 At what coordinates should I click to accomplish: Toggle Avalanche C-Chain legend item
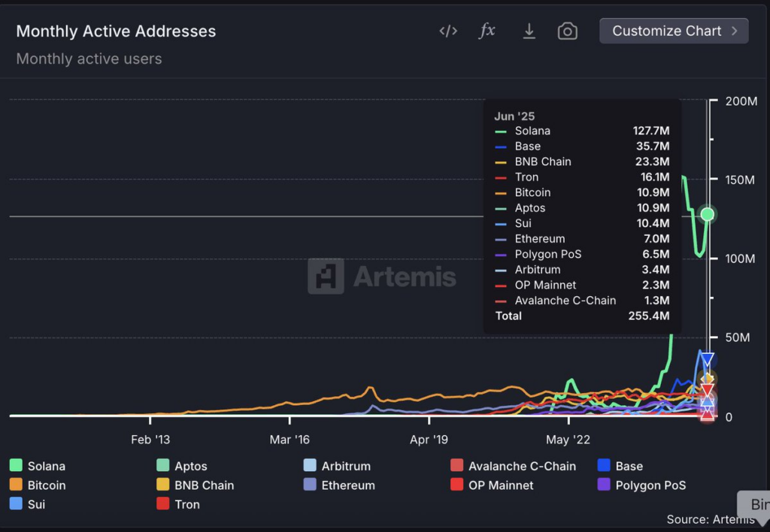point(513,466)
